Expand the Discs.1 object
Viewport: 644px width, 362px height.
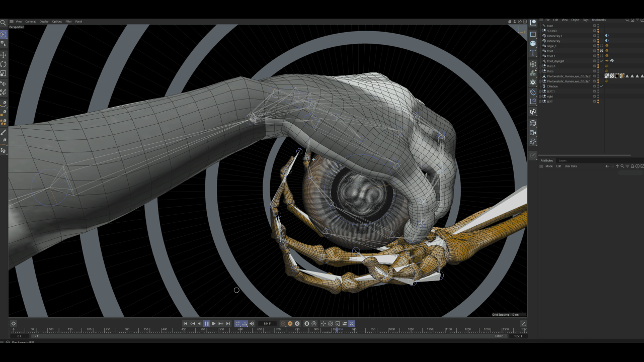point(540,66)
